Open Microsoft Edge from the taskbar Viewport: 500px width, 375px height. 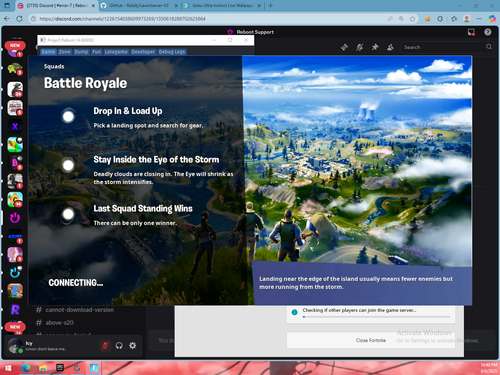click(26, 368)
